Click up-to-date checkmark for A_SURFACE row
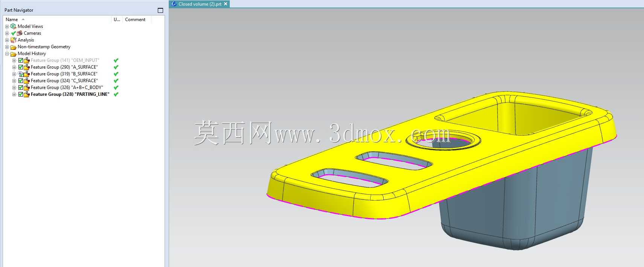644x267 pixels. click(x=116, y=67)
